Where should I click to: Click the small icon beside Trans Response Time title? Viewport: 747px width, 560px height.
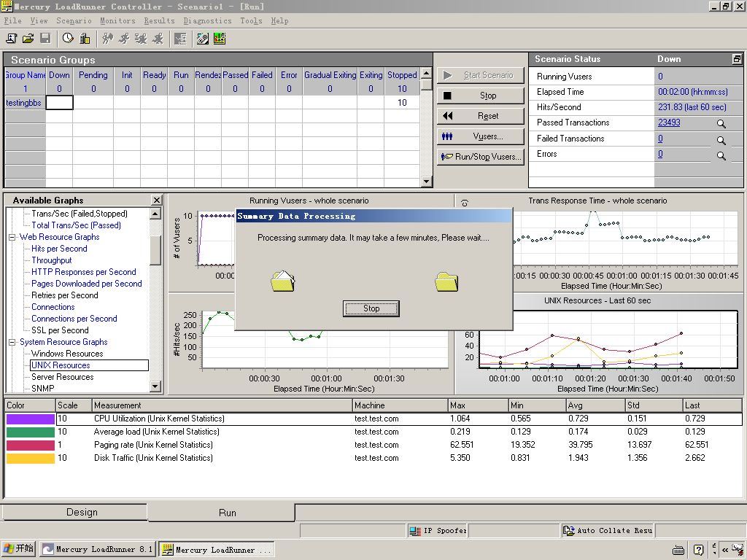465,203
